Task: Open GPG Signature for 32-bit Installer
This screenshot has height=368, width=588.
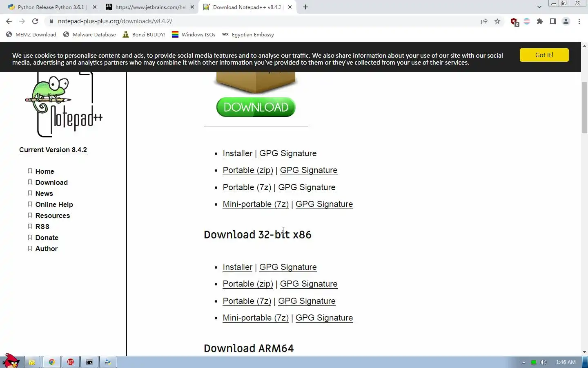Action: point(288,267)
